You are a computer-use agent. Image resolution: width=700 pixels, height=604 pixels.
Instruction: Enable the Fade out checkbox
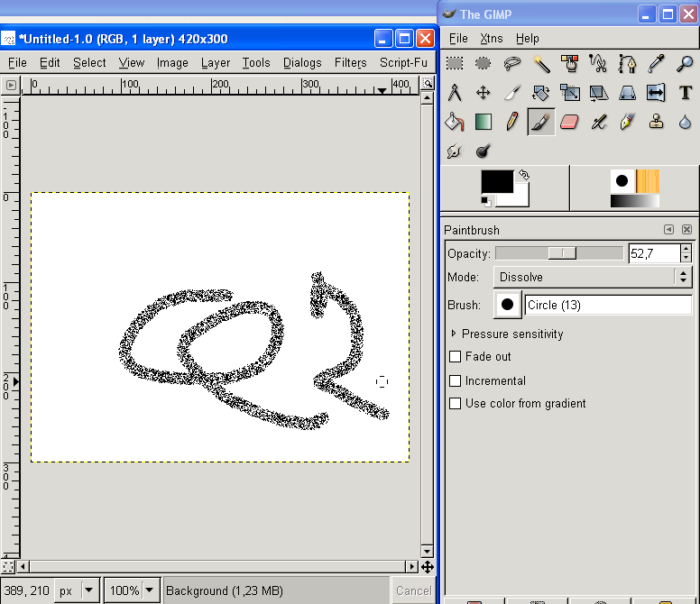pos(456,357)
